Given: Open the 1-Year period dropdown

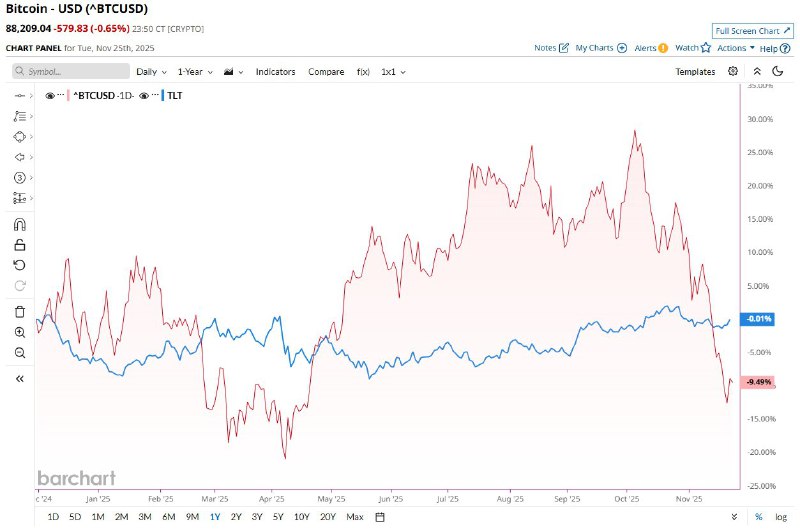Looking at the screenshot, I should (x=195, y=72).
